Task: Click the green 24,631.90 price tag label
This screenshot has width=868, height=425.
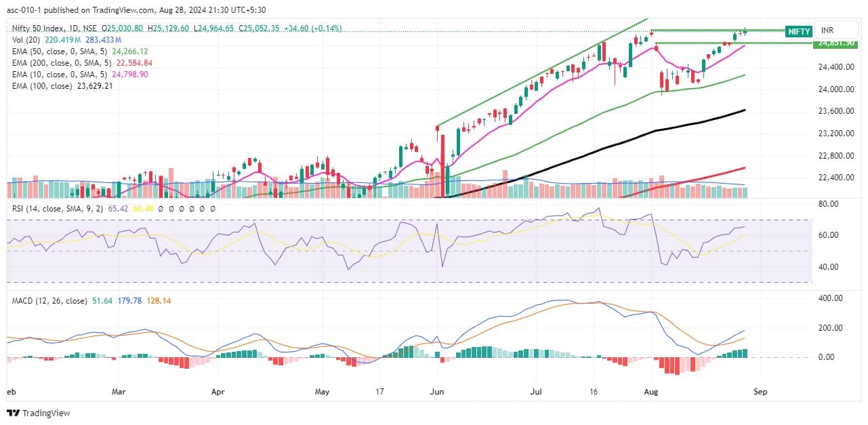Action: pyautogui.click(x=836, y=43)
